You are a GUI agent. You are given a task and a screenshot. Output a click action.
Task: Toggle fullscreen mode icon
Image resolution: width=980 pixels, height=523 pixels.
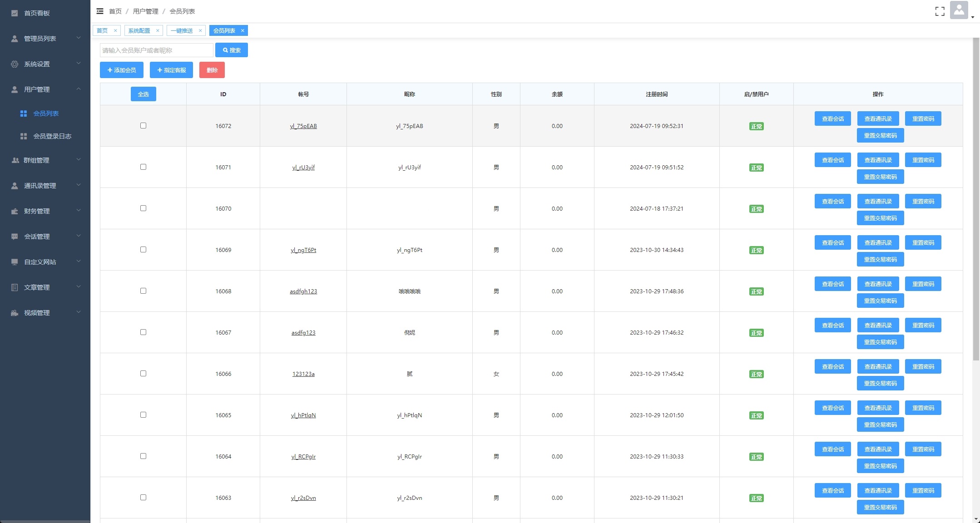pyautogui.click(x=940, y=11)
